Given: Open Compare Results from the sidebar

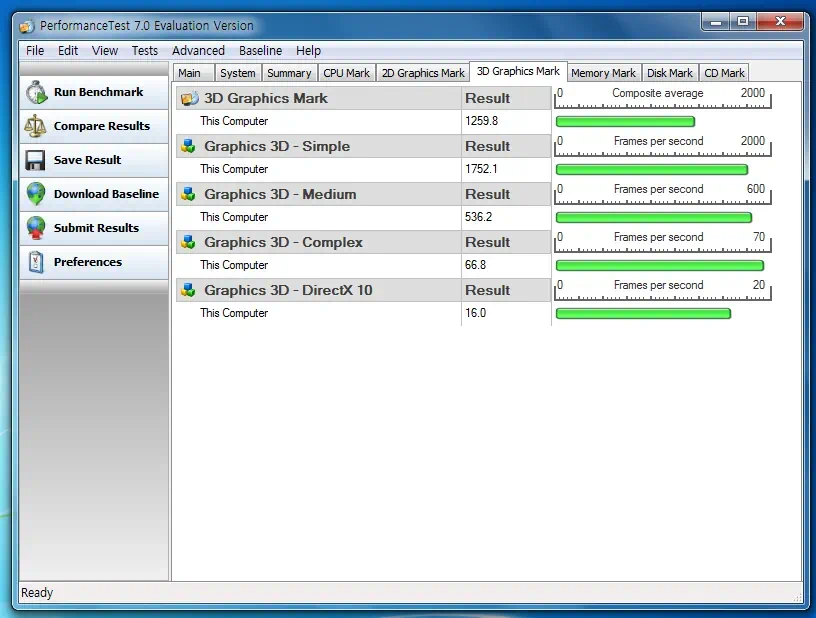Looking at the screenshot, I should (35, 126).
